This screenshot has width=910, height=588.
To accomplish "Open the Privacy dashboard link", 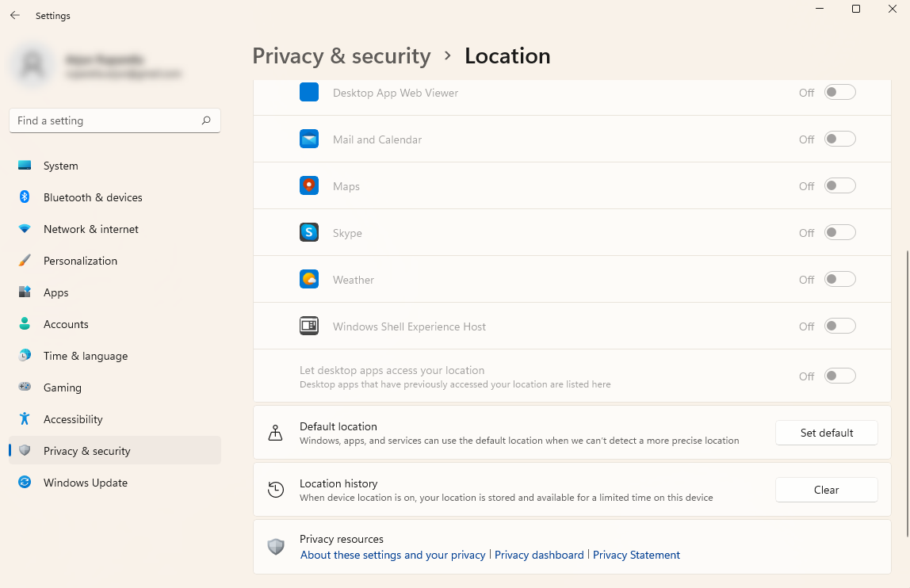I will (539, 556).
